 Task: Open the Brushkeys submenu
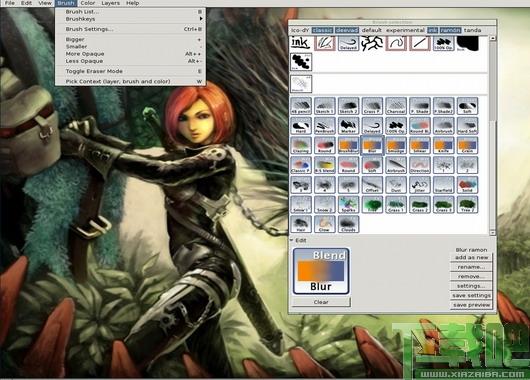point(130,19)
